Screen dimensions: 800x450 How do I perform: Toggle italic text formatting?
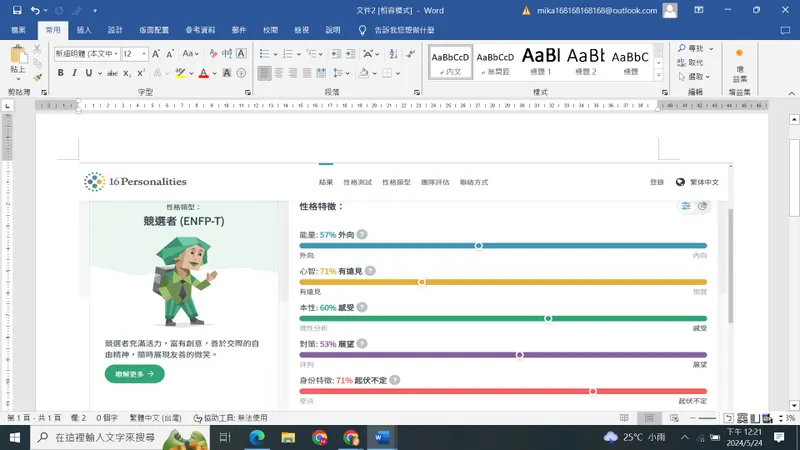75,73
